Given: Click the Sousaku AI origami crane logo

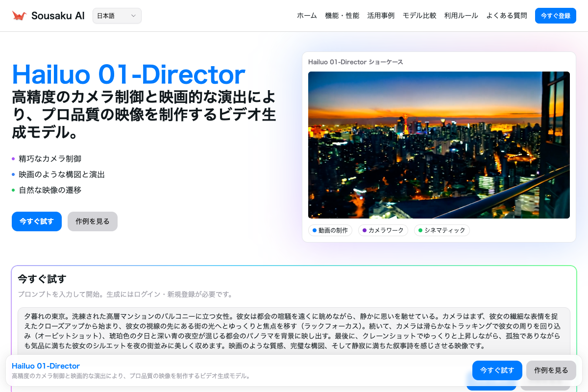Looking at the screenshot, I should pos(20,16).
